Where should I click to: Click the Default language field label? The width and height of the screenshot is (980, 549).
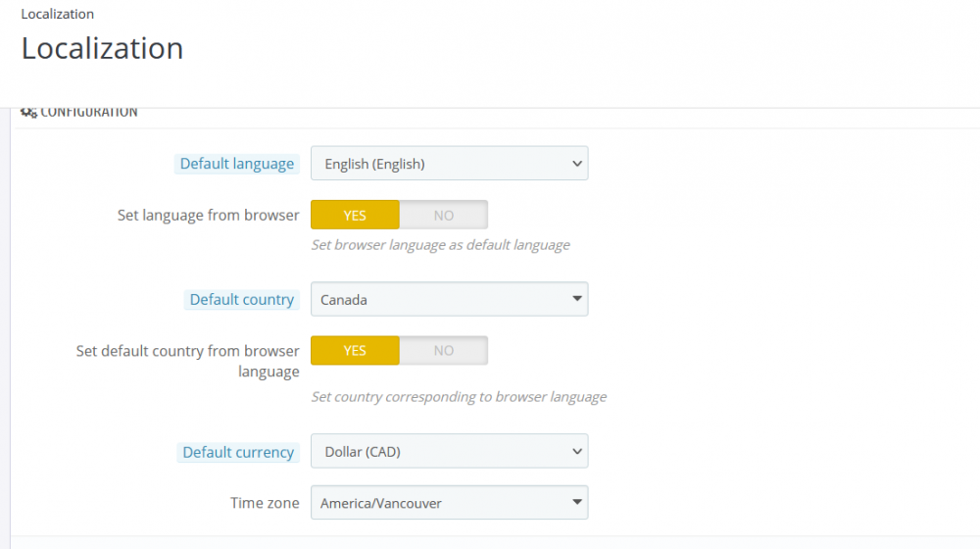click(237, 164)
